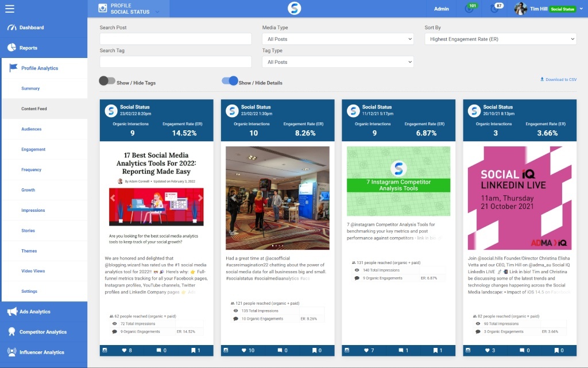The height and width of the screenshot is (368, 588).
Task: Click Social Status name on 20/10/21 card
Action: coord(498,107)
